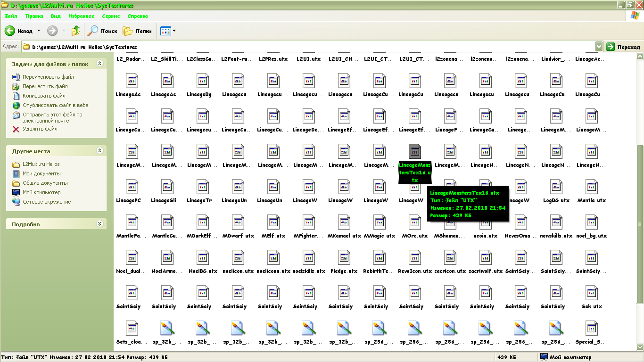Open the 'Сервис' menu
This screenshot has width=644, height=362.
(x=111, y=16)
